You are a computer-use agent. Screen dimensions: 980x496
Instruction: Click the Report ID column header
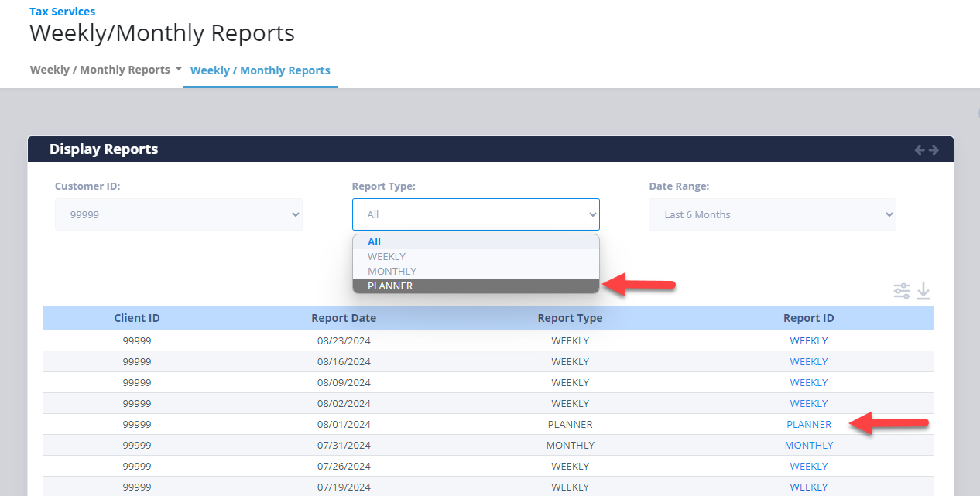click(x=808, y=318)
